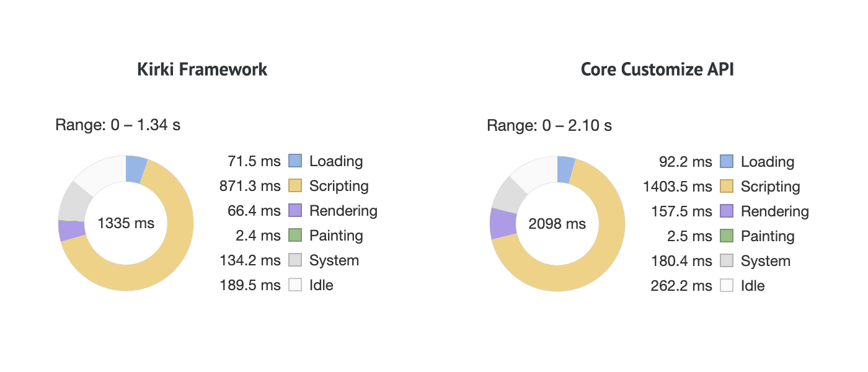Image resolution: width=868 pixels, height=372 pixels.
Task: Click the "Range: 0 – 2.10 s" label
Action: pos(549,126)
